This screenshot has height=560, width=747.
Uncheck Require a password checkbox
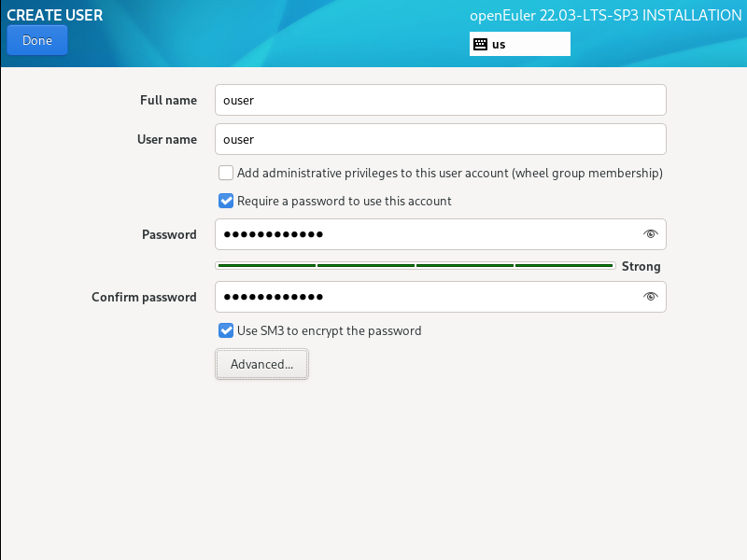pos(226,201)
